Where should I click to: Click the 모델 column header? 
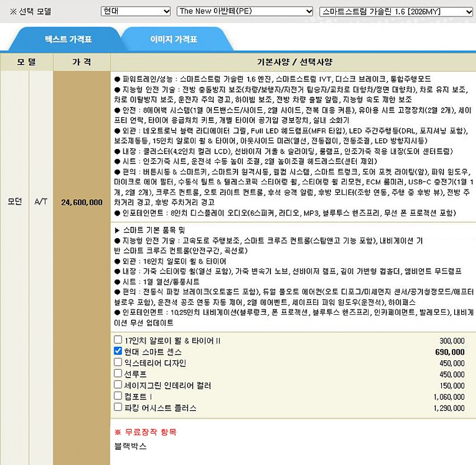26,62
